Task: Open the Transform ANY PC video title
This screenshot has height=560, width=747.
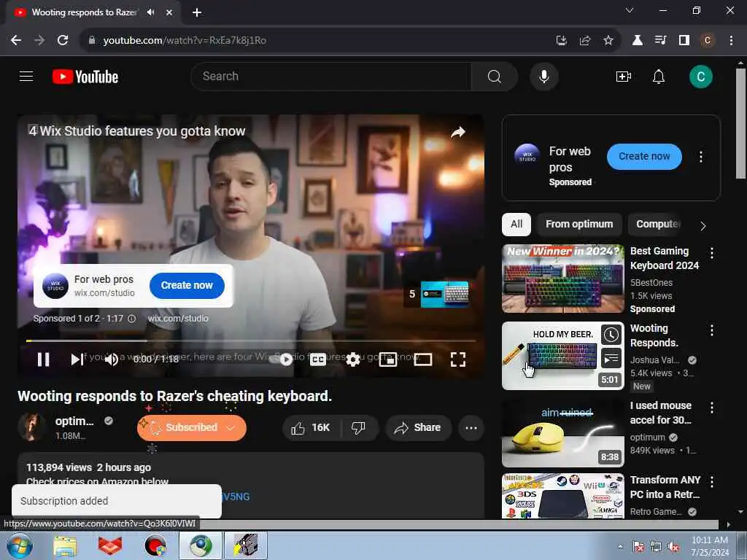Action: point(665,487)
